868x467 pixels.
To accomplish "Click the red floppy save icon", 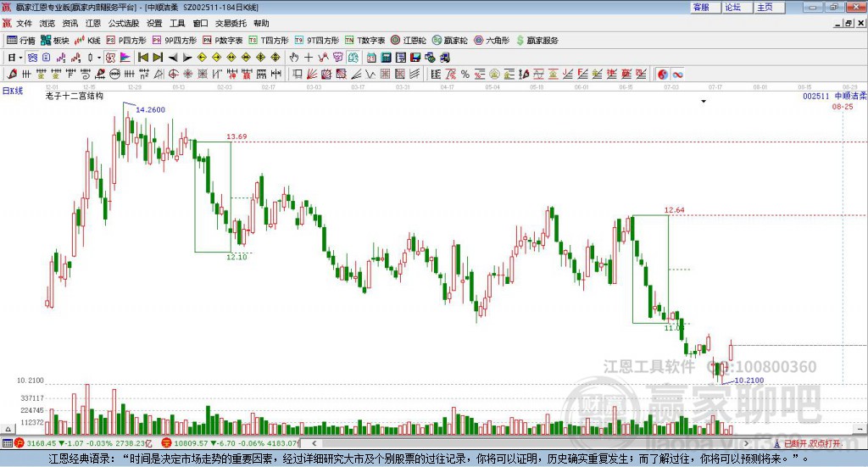I will click(x=415, y=58).
